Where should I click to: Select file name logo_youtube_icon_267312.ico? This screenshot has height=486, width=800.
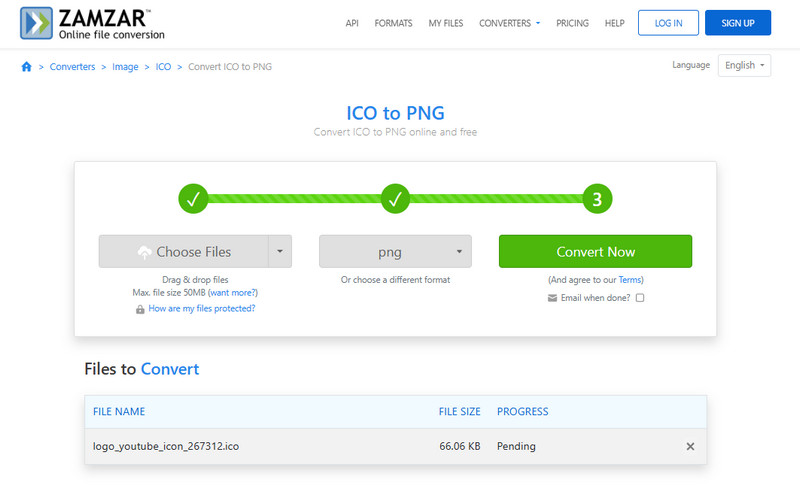click(166, 446)
